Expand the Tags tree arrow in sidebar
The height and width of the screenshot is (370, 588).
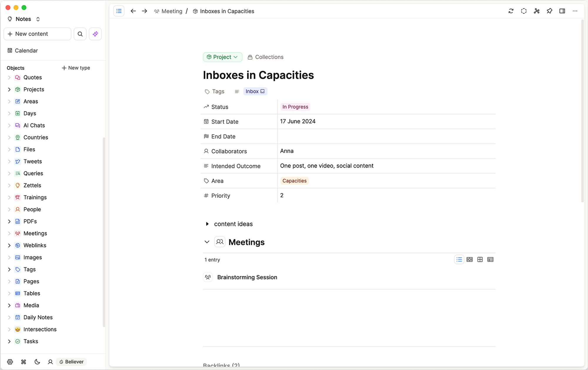pos(9,269)
